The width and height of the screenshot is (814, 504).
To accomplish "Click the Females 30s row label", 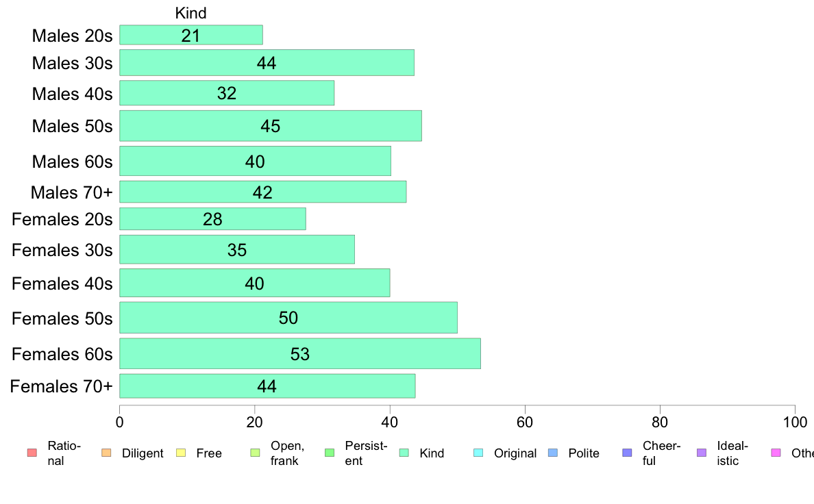I will click(x=62, y=250).
